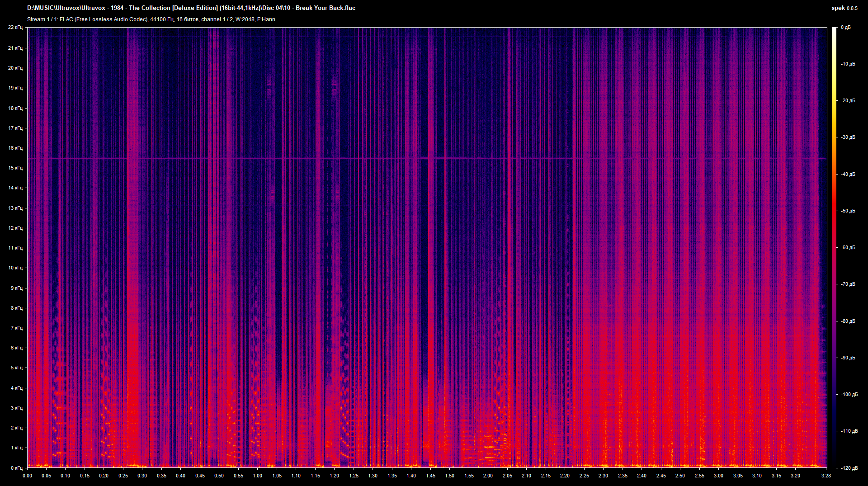
Task: Click the 1:40 timestamp on the time axis
Action: pyautogui.click(x=410, y=476)
